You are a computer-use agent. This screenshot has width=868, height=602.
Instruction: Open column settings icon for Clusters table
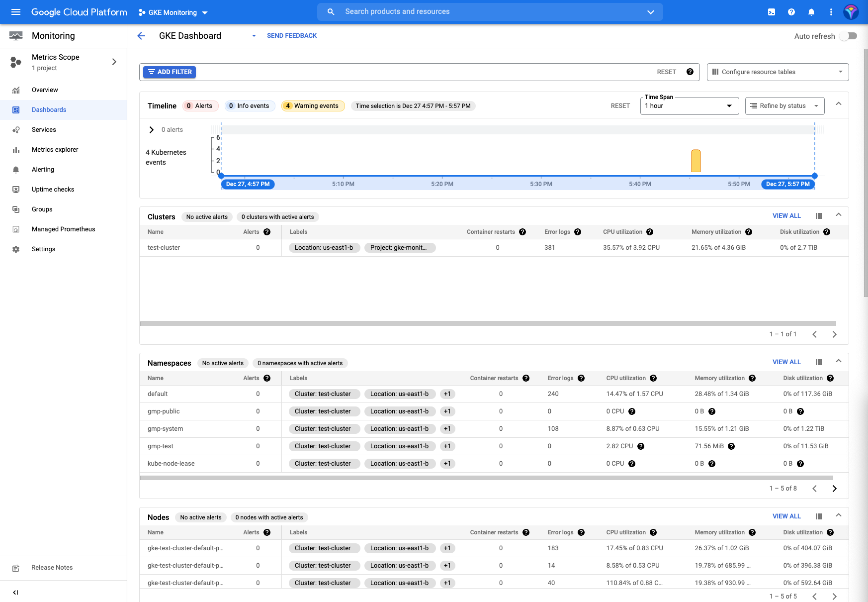point(819,216)
